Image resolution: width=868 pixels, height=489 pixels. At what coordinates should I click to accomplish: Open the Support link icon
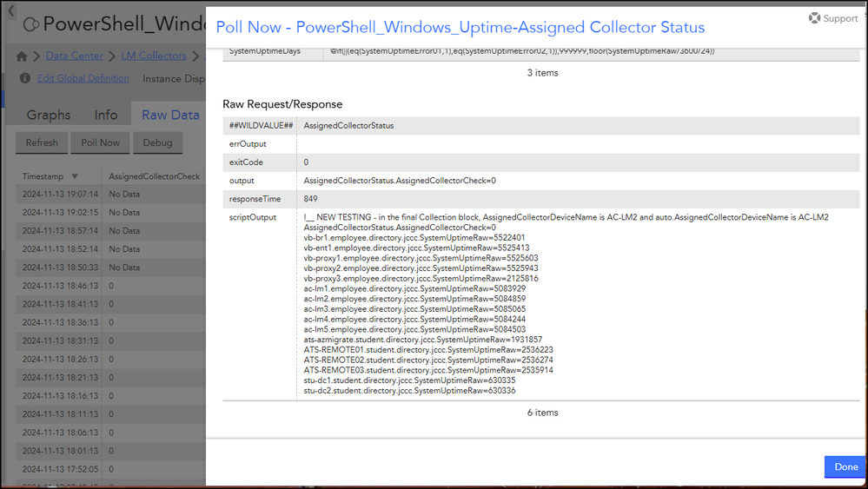814,18
